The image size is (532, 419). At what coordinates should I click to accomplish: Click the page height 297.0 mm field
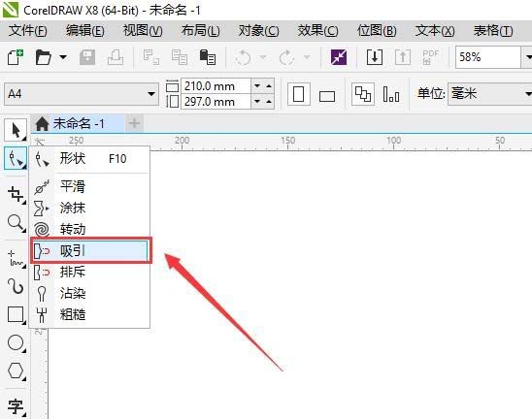click(216, 102)
